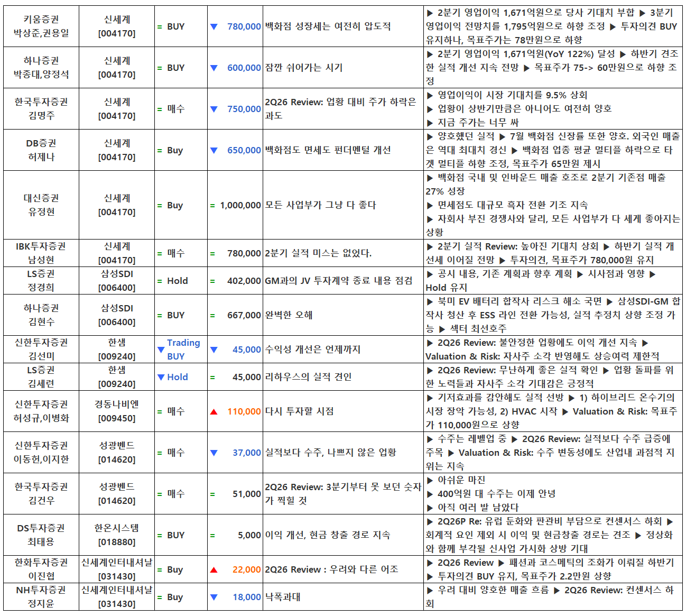Viewport: 686px width, 616px height.
Task: Click the summary '지금 주가는 너무 싸'
Action: (478, 123)
